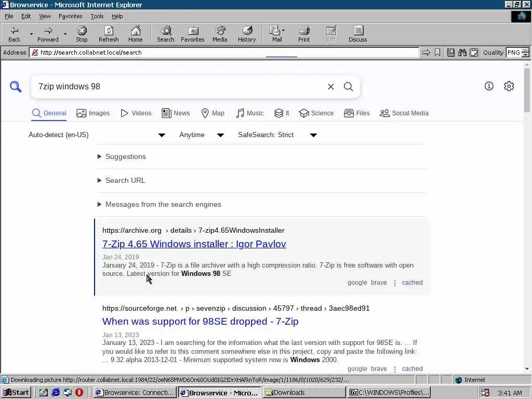Open the Media toolbar button

(220, 34)
